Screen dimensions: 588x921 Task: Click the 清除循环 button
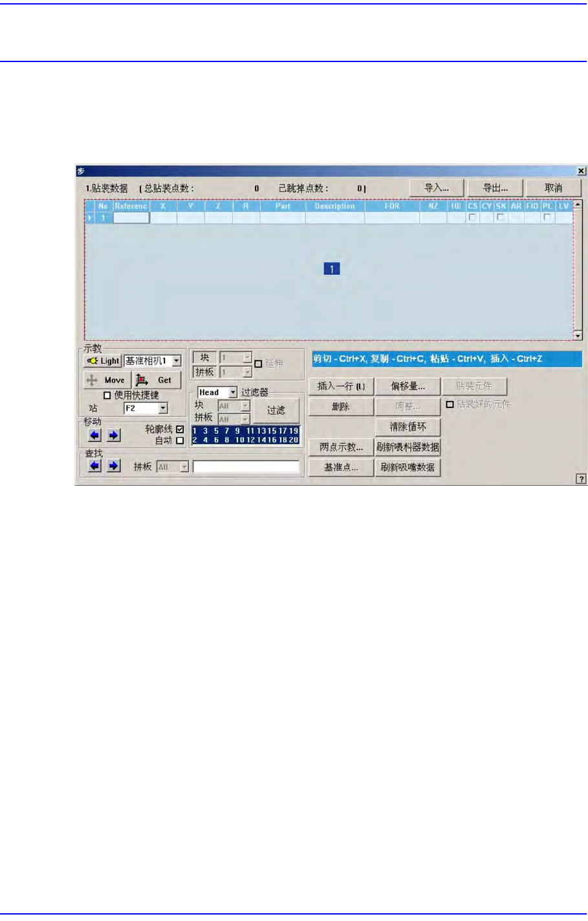click(x=408, y=426)
